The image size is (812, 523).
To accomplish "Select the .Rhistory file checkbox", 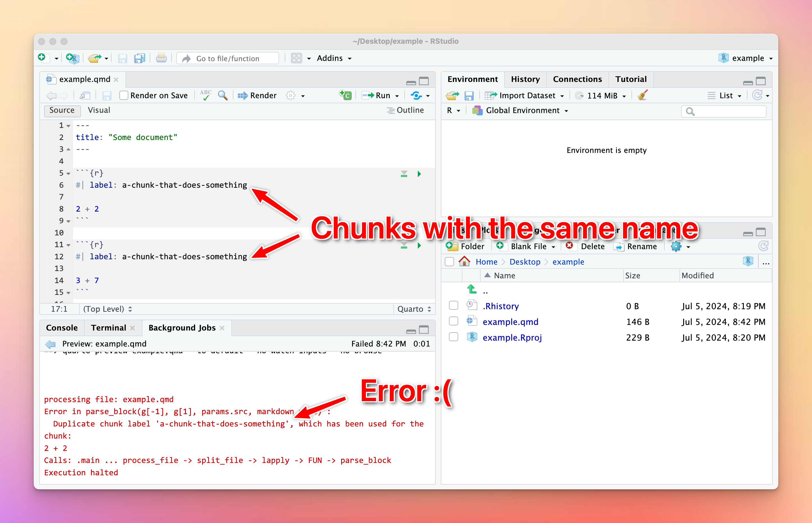I will coord(453,306).
